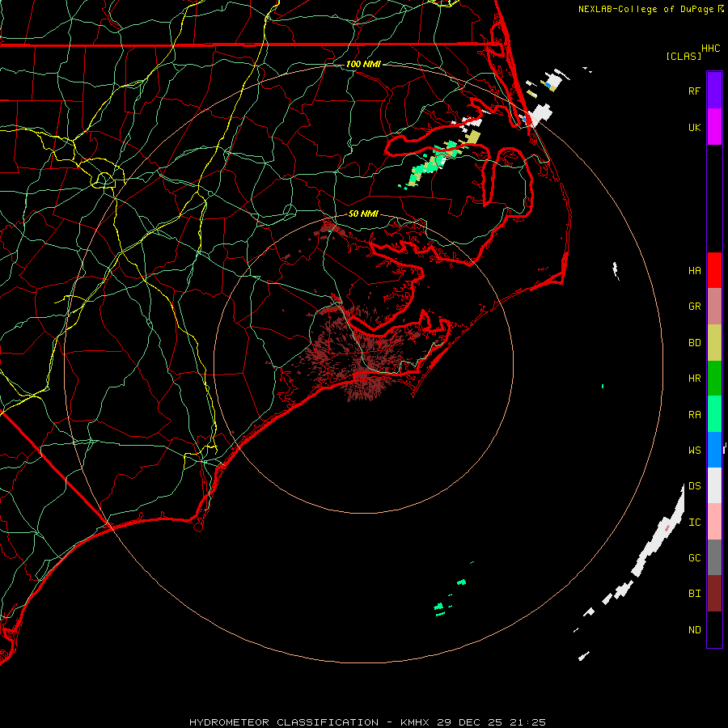Pick the RA light-green legend swatch
Viewport: 728px width, 728px height.
point(714,414)
